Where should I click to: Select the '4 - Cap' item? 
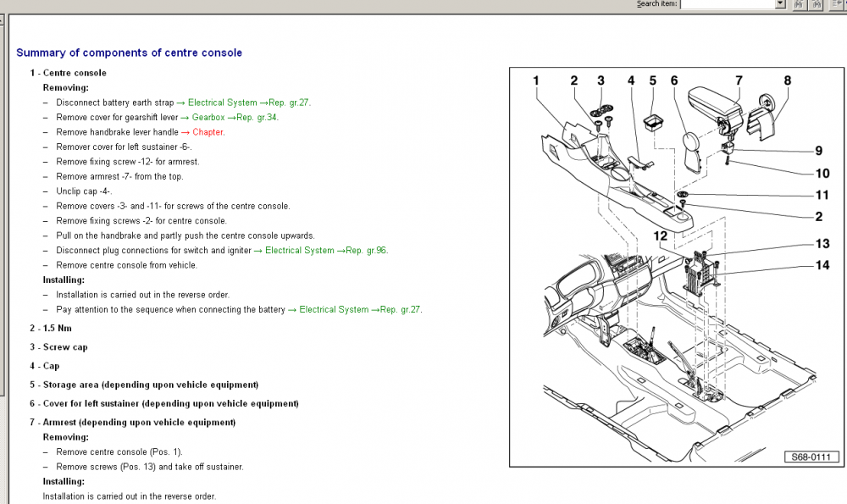click(x=45, y=366)
